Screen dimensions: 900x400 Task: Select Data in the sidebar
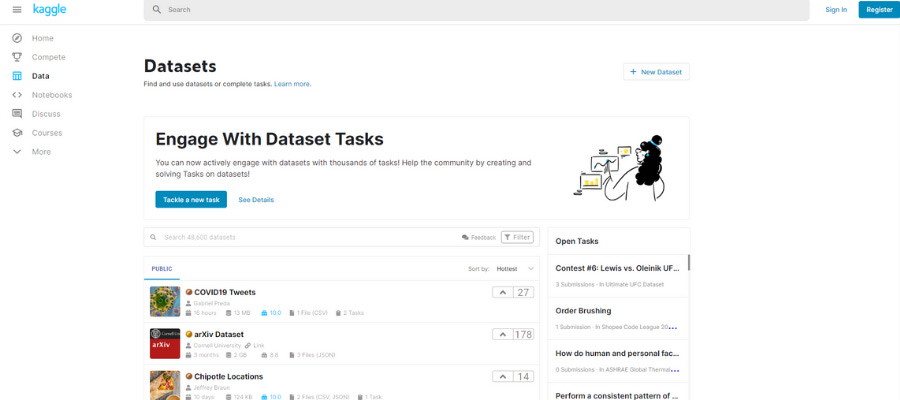click(41, 76)
